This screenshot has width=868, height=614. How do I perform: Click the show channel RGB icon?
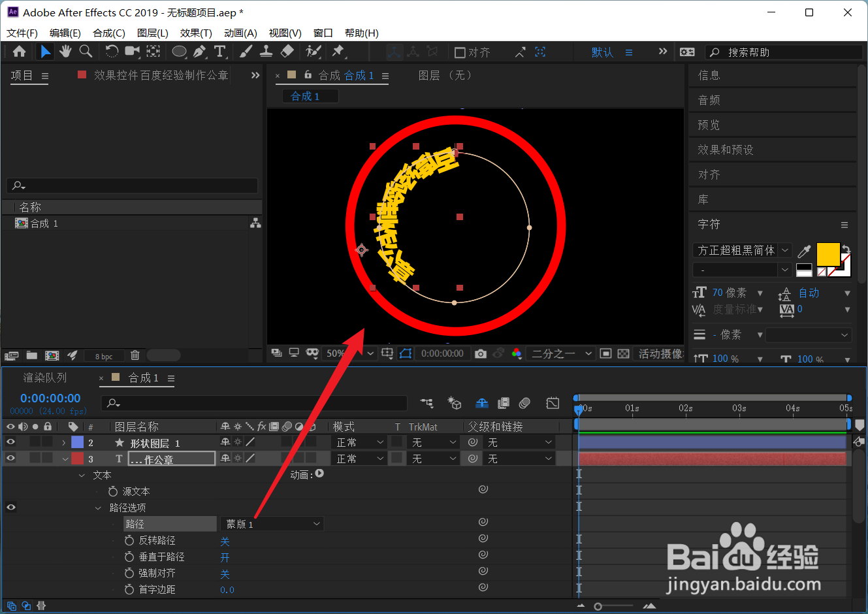(x=517, y=353)
